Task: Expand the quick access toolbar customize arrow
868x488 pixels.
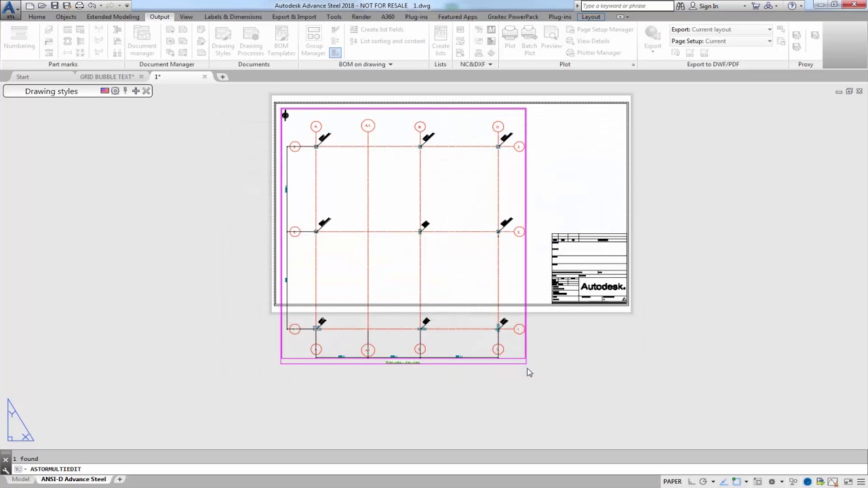Action: [x=127, y=5]
